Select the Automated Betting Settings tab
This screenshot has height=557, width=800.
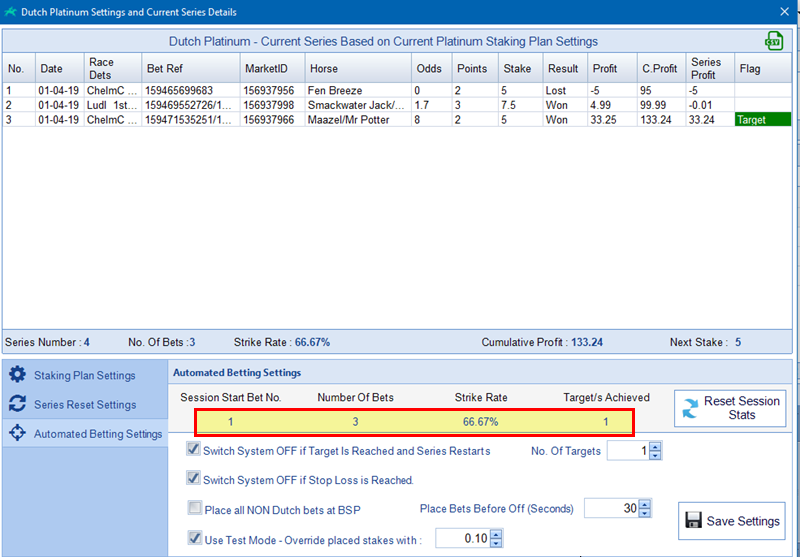(x=85, y=434)
